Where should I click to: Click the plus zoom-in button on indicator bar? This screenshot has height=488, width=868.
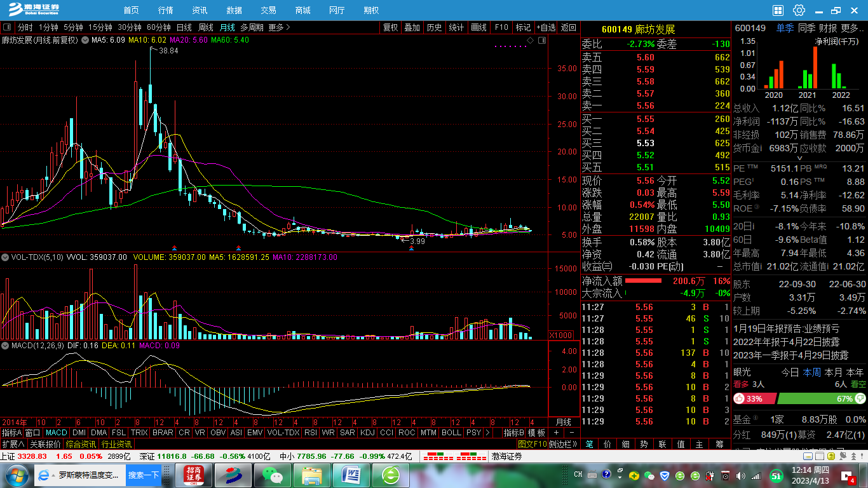tap(557, 433)
